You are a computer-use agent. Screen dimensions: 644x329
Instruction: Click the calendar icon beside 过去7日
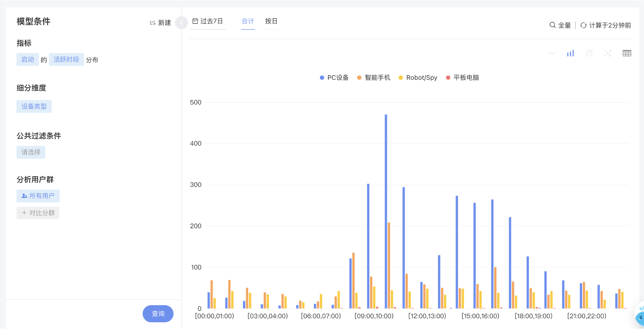click(x=195, y=21)
